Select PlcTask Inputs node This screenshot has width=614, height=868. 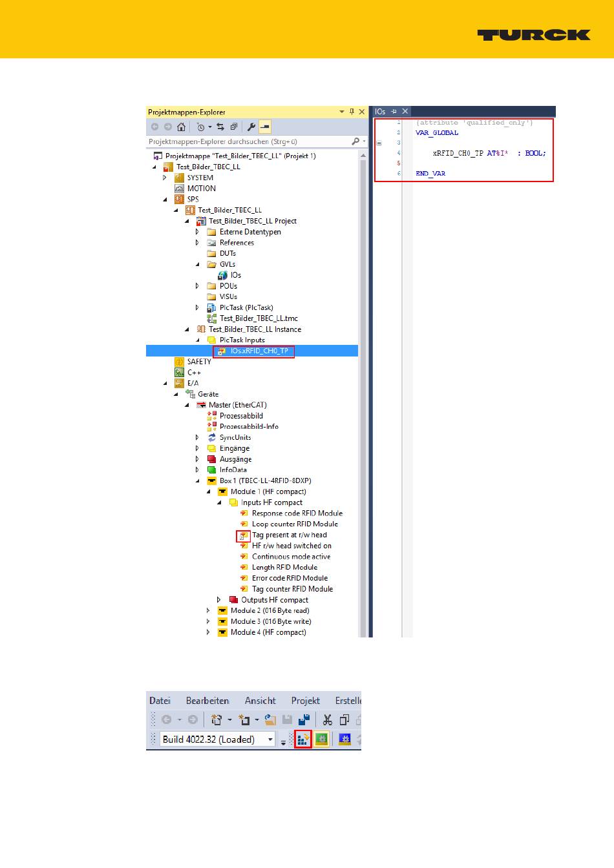coord(242,340)
